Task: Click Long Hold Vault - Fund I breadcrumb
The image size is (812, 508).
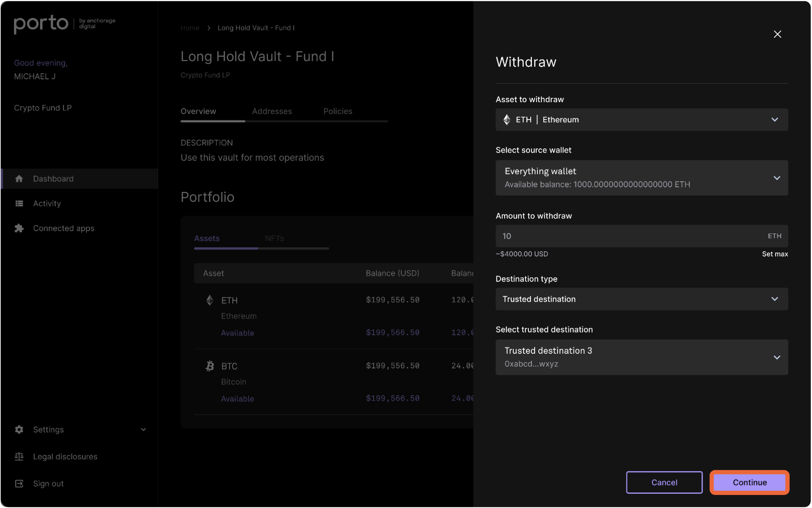Action: pos(256,28)
